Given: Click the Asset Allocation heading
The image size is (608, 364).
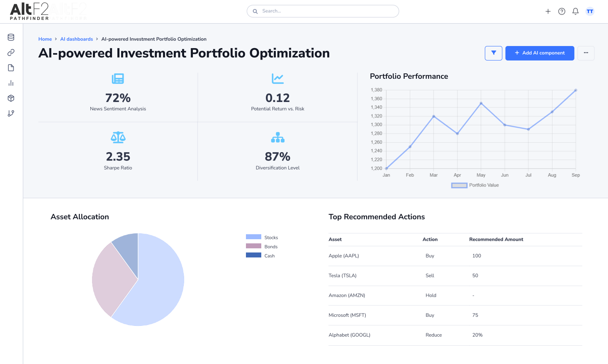Looking at the screenshot, I should click(80, 217).
